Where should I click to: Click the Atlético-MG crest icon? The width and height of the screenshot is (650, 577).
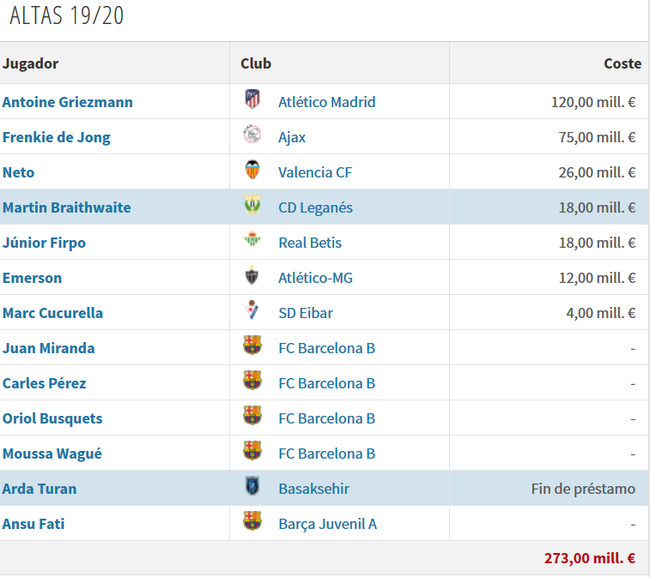click(x=252, y=276)
